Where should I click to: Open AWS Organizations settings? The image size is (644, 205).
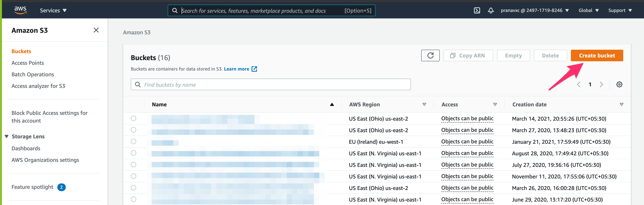(x=45, y=160)
